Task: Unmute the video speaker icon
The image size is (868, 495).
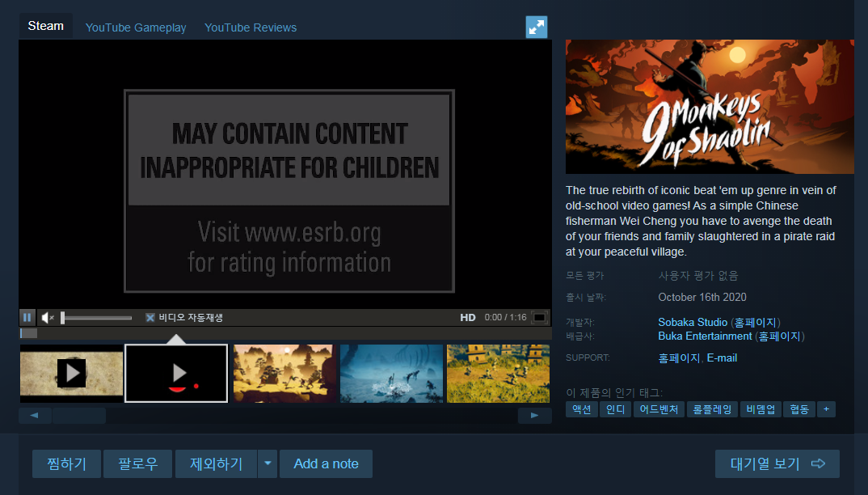Action: 48,318
